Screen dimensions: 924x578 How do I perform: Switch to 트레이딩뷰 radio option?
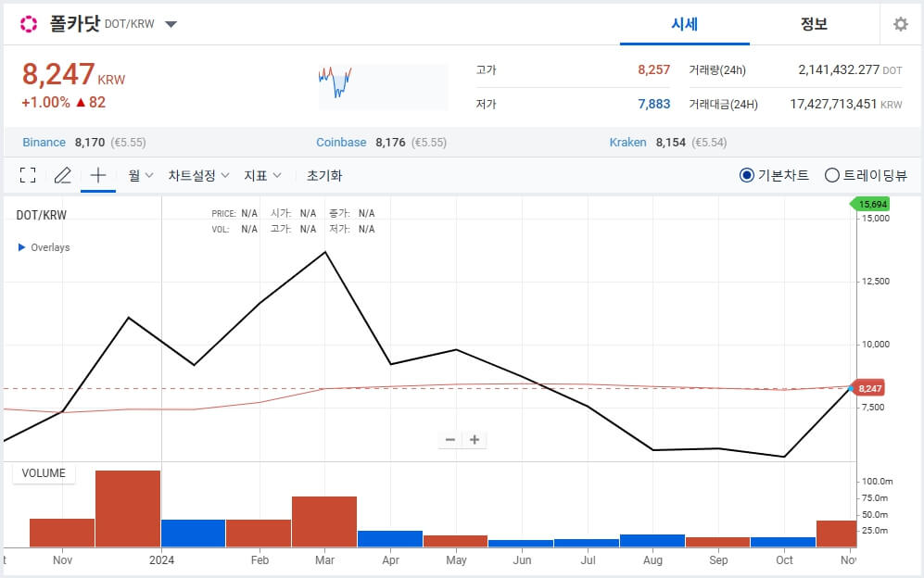(x=831, y=175)
